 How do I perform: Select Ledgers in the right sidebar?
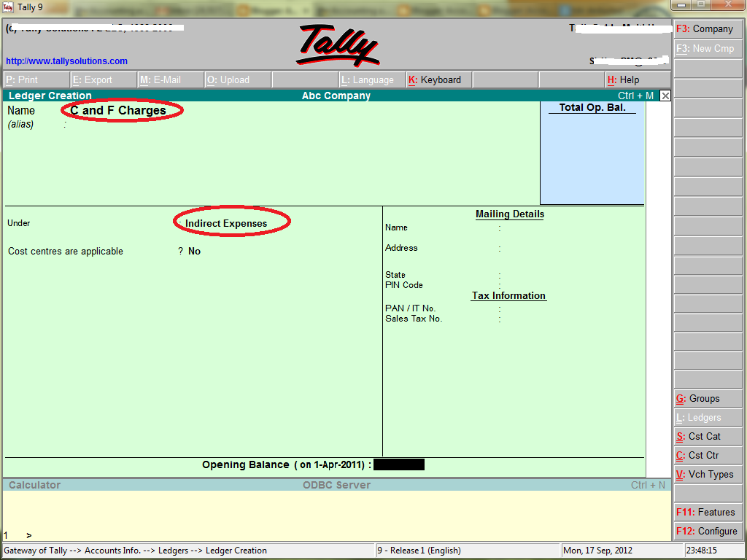click(708, 417)
